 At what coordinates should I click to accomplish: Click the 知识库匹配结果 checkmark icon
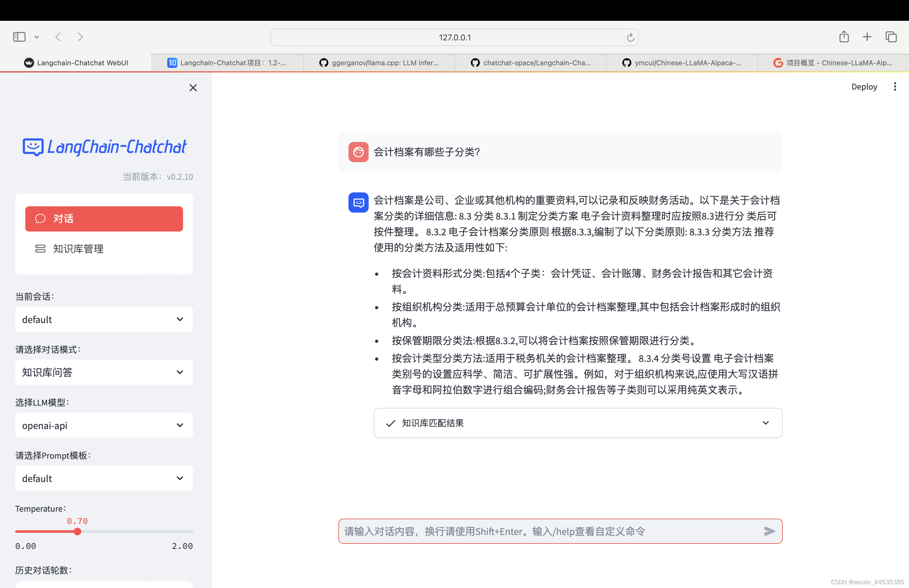[390, 423]
